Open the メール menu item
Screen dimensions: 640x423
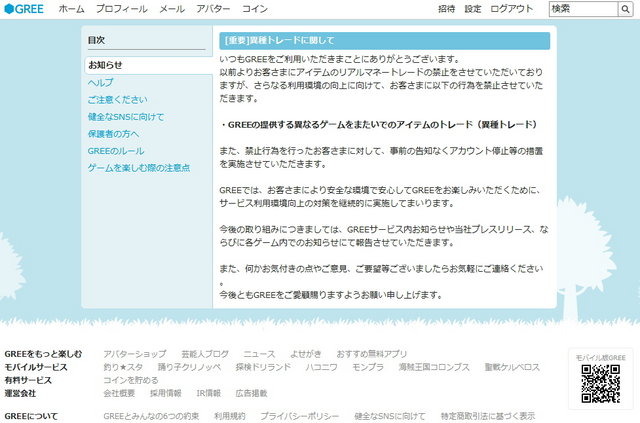[x=172, y=9]
